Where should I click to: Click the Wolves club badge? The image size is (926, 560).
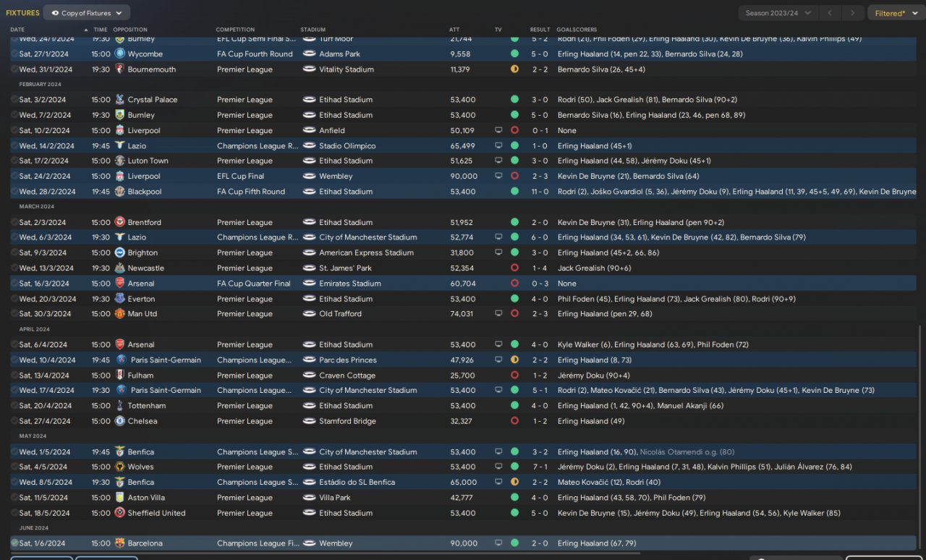pos(119,467)
